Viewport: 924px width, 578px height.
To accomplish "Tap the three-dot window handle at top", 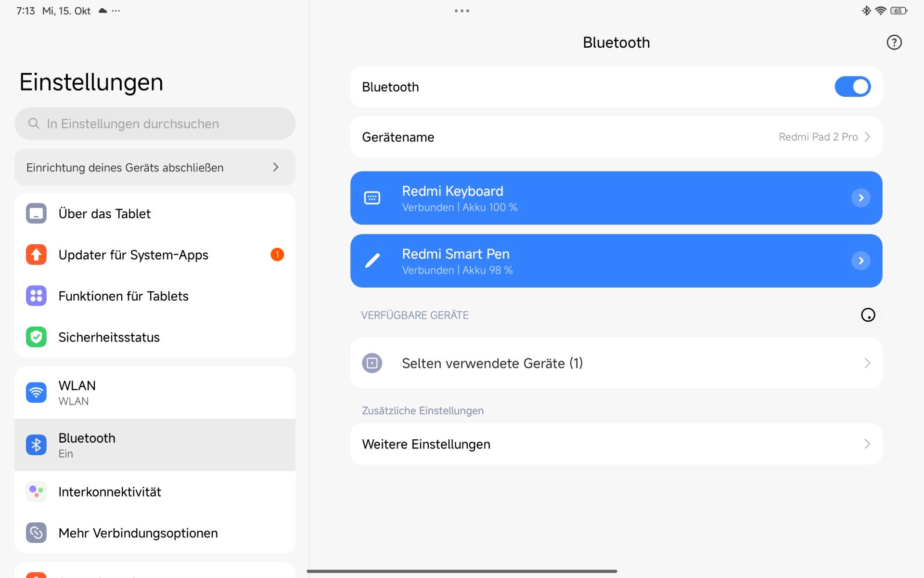I will (462, 11).
